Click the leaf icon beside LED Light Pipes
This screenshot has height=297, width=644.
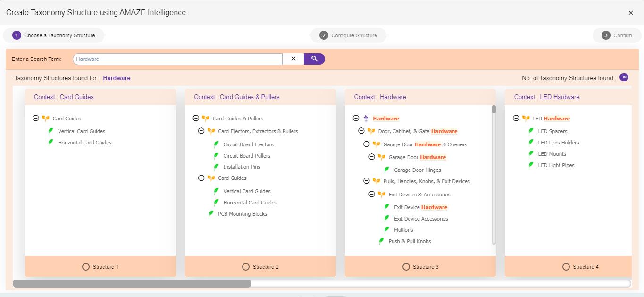(531, 165)
